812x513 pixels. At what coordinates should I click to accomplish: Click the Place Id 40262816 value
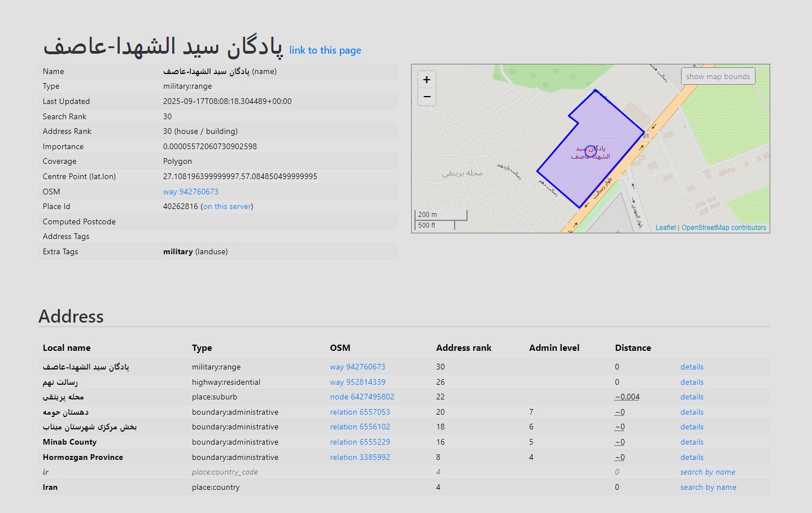coord(181,206)
